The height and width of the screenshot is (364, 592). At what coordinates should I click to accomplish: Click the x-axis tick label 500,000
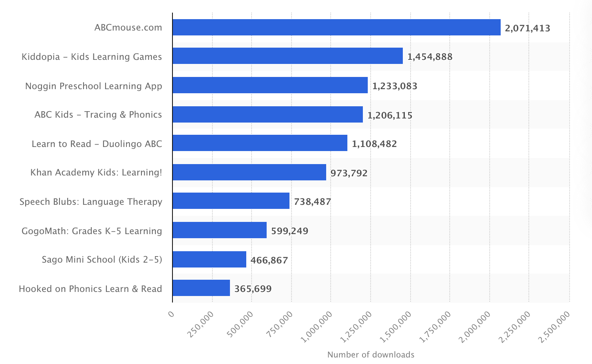point(240,325)
